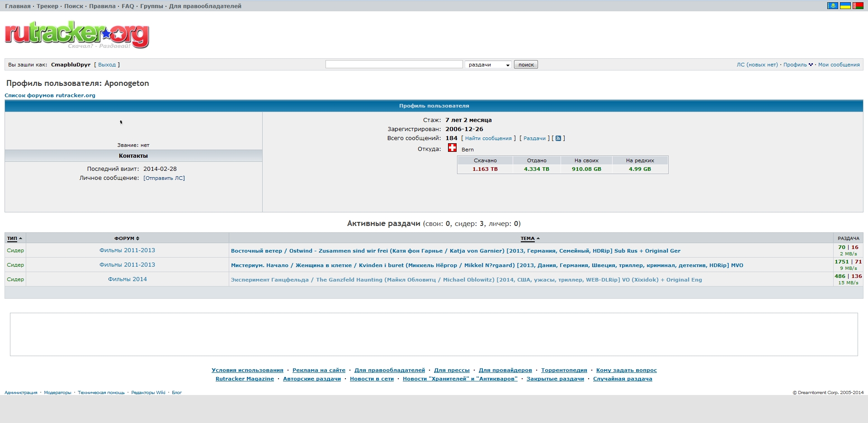Click the Kazakhstan flag icon
The height and width of the screenshot is (423, 868).
[x=832, y=6]
